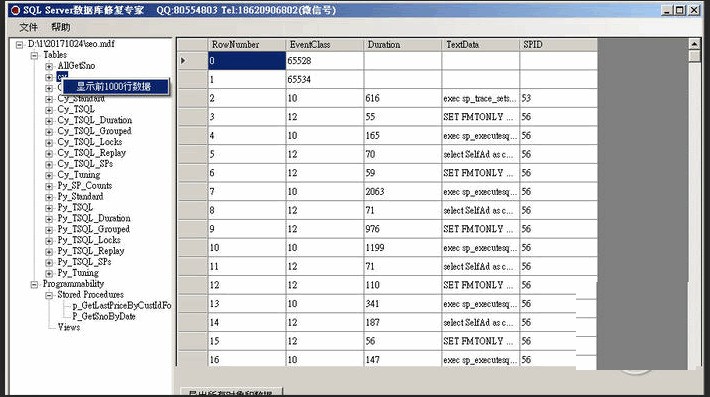710x397 pixels.
Task: Sort by the EventClass column header
Action: coord(325,45)
